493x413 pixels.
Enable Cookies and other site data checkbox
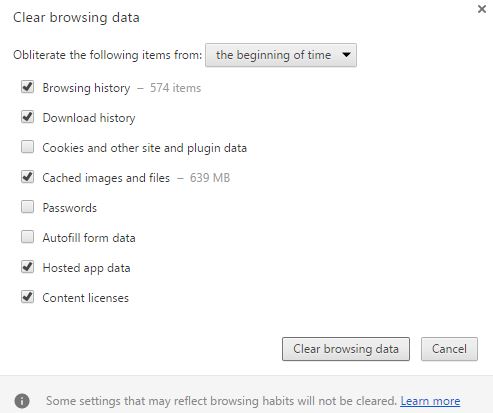click(x=27, y=147)
